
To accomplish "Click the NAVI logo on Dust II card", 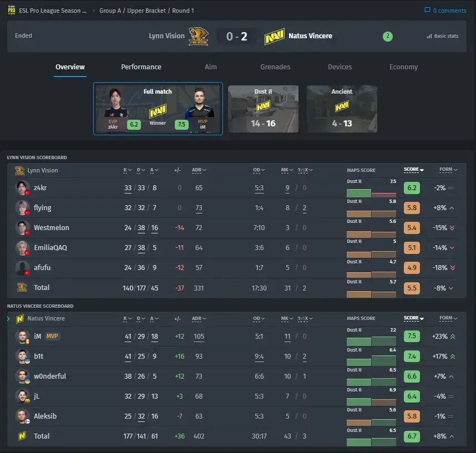I will [263, 106].
